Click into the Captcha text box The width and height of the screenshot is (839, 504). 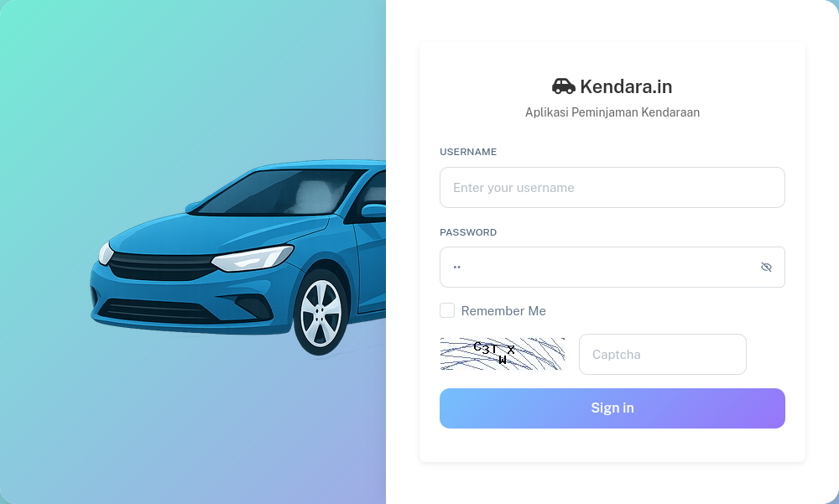[663, 354]
